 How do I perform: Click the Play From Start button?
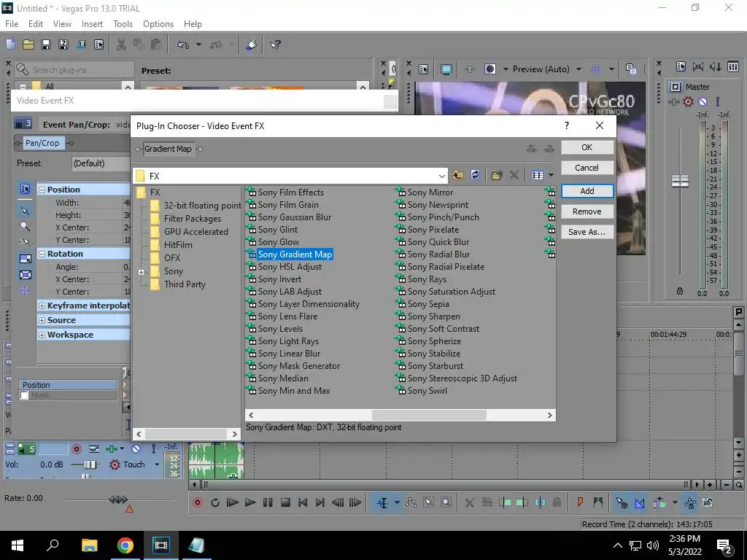click(233, 502)
